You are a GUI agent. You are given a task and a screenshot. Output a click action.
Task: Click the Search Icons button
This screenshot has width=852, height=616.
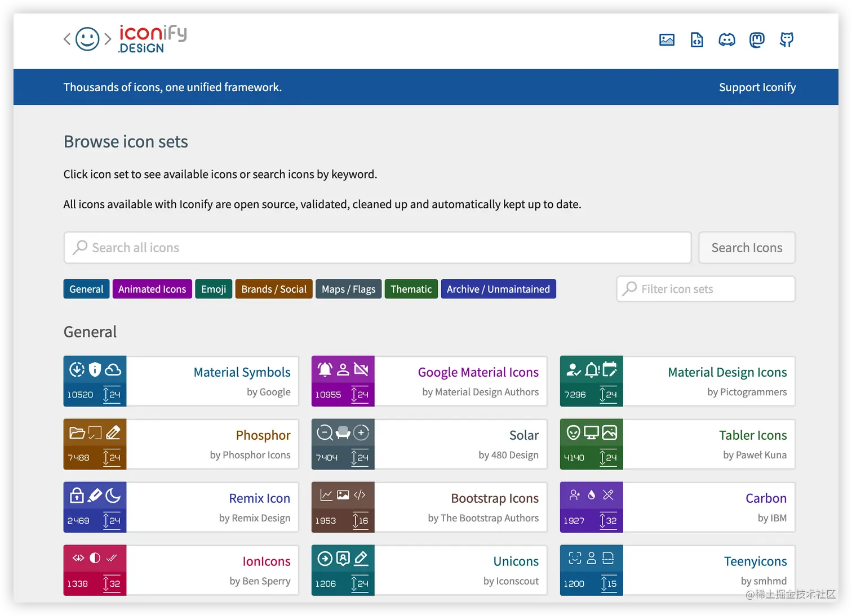pyautogui.click(x=747, y=248)
